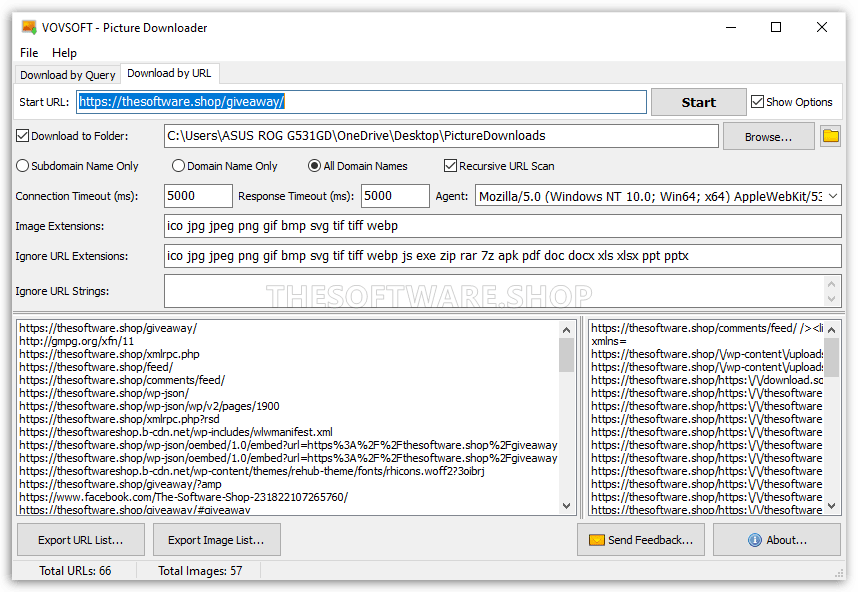858x592 pixels.
Task: Open the File menu
Action: pos(29,53)
